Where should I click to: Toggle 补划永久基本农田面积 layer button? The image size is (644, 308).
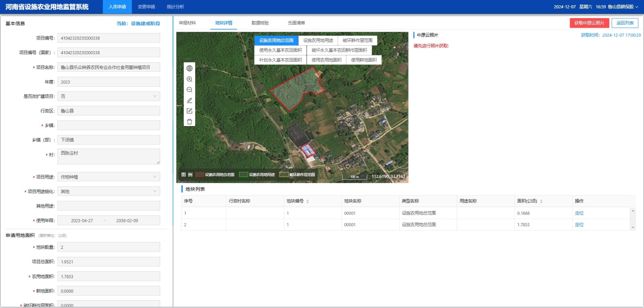tap(281, 60)
